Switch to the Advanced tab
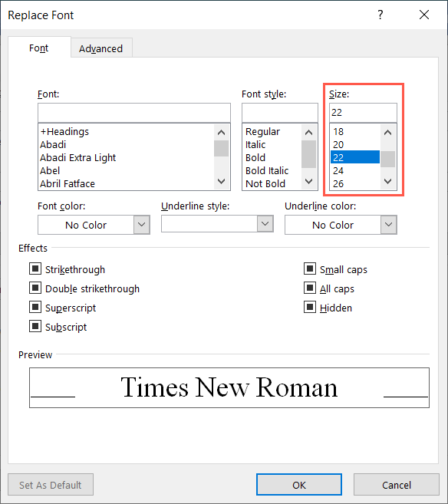Screen dimensions: 448x504 [101, 48]
